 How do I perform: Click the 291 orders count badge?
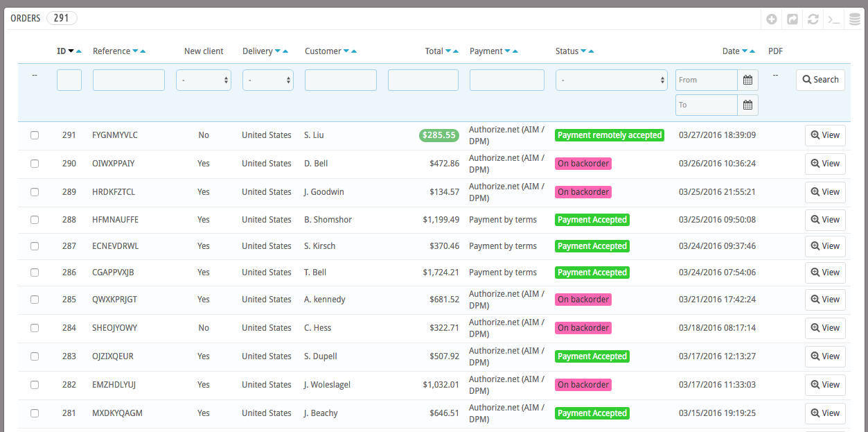pos(62,18)
